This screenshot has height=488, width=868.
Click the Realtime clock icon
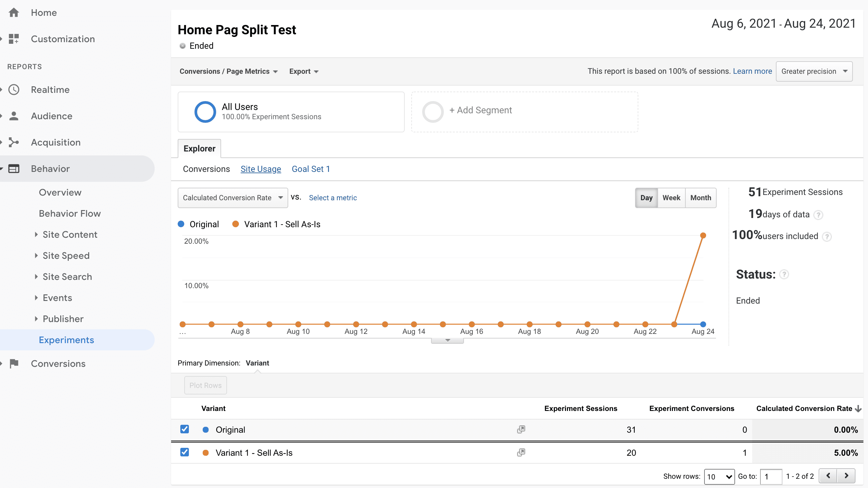[x=14, y=90]
